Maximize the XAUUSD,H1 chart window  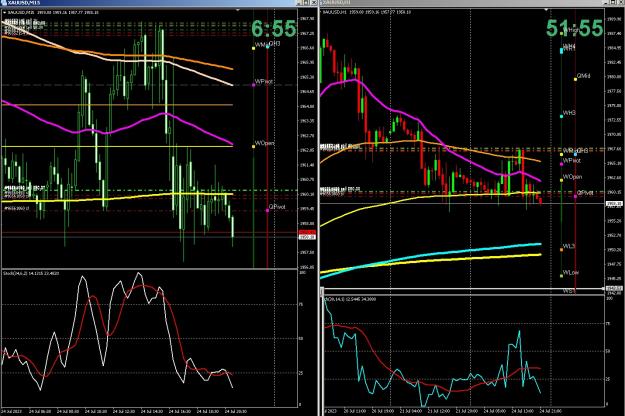tap(612, 2)
